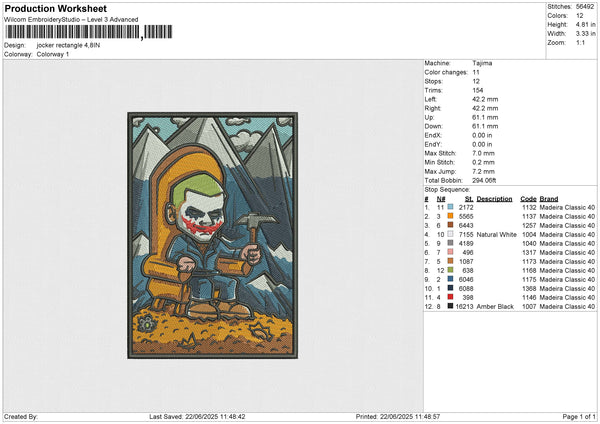
Task: Click the Width value '3.33 in'
Action: pyautogui.click(x=585, y=34)
